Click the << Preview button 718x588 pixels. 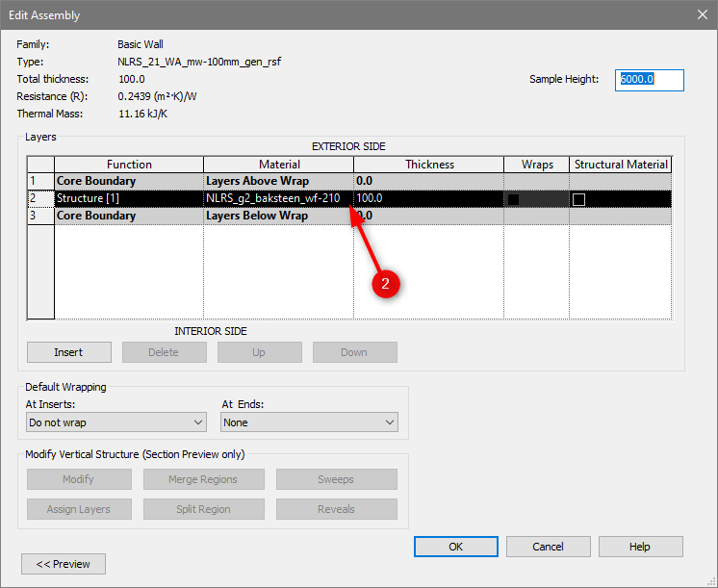(x=64, y=564)
